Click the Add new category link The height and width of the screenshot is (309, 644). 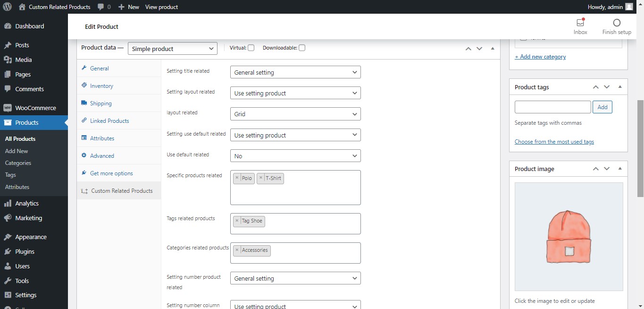[540, 57]
